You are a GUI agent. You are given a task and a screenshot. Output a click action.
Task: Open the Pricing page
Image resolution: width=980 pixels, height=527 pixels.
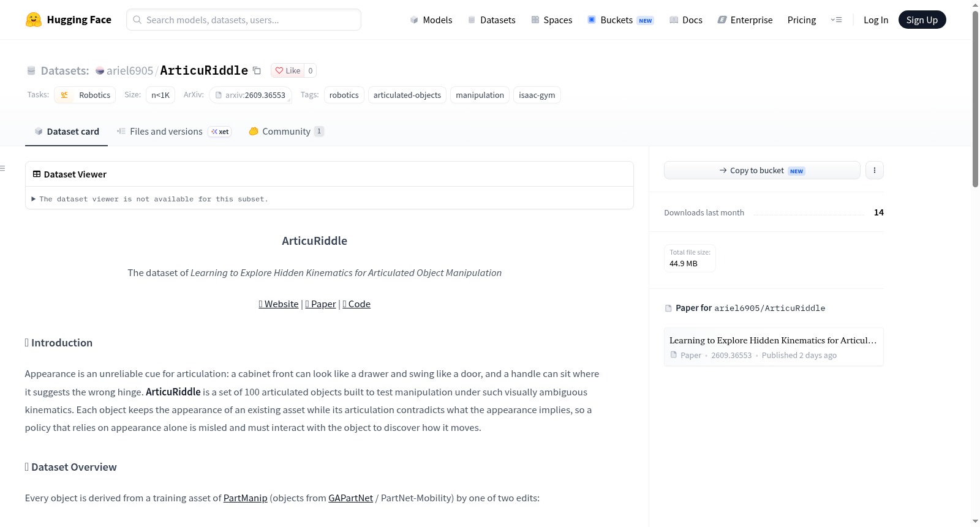(802, 20)
